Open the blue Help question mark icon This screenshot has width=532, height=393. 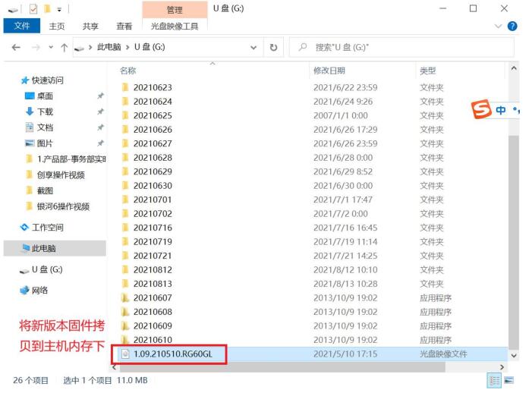pyautogui.click(x=512, y=26)
